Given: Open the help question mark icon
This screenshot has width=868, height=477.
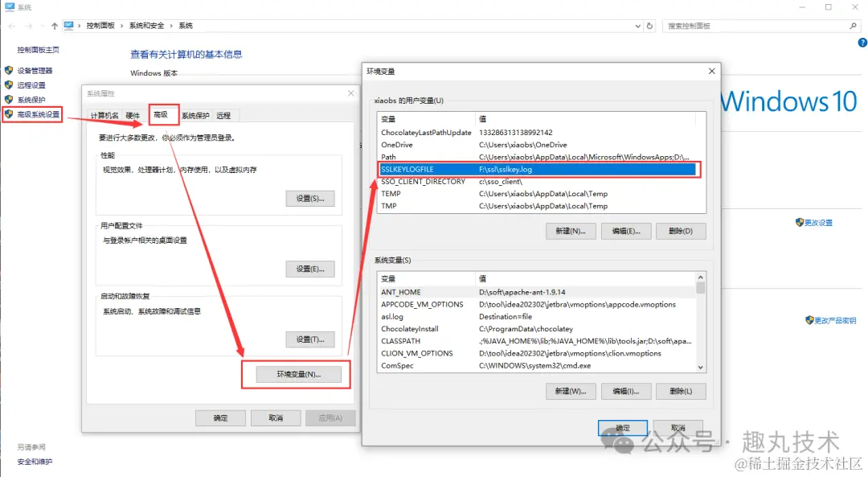Looking at the screenshot, I should pyautogui.click(x=862, y=43).
